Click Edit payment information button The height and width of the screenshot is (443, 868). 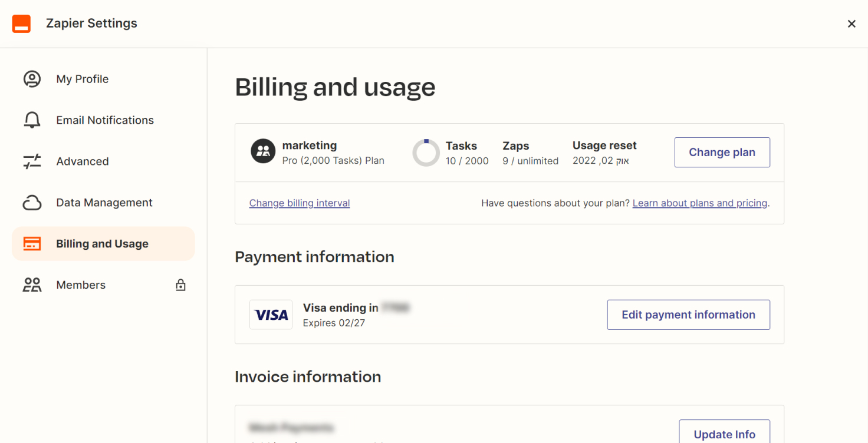click(x=688, y=315)
